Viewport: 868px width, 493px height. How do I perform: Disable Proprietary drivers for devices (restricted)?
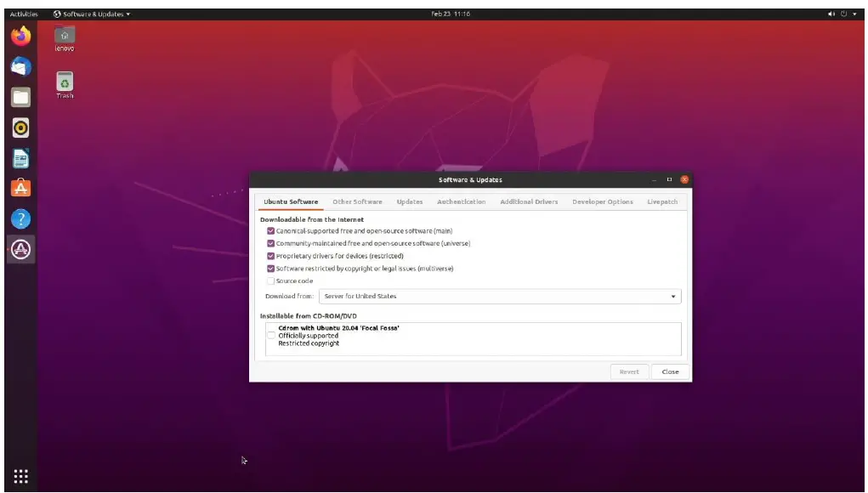pyautogui.click(x=272, y=255)
